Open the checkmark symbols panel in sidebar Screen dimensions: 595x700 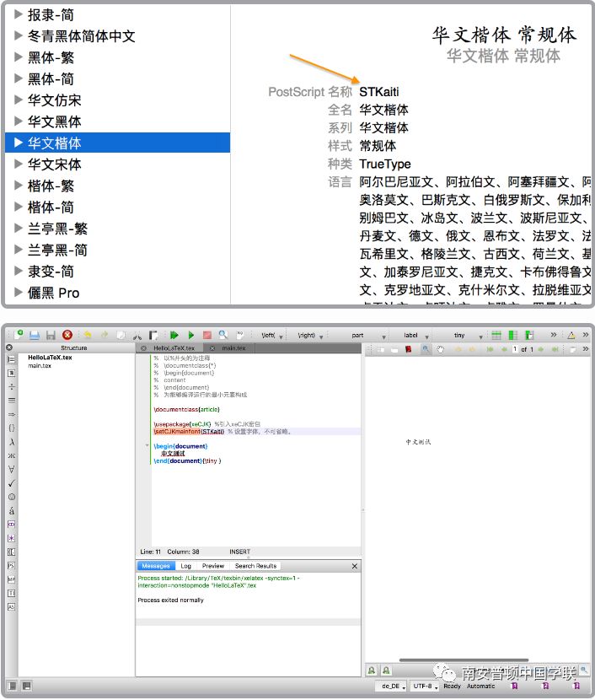[11, 483]
